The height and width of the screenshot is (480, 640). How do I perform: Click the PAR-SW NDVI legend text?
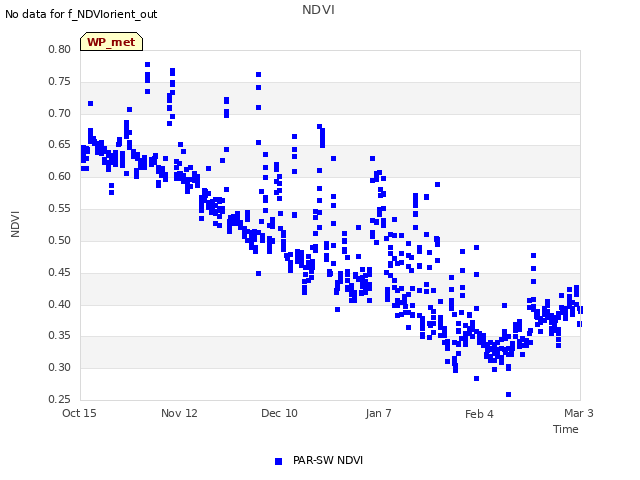328,460
